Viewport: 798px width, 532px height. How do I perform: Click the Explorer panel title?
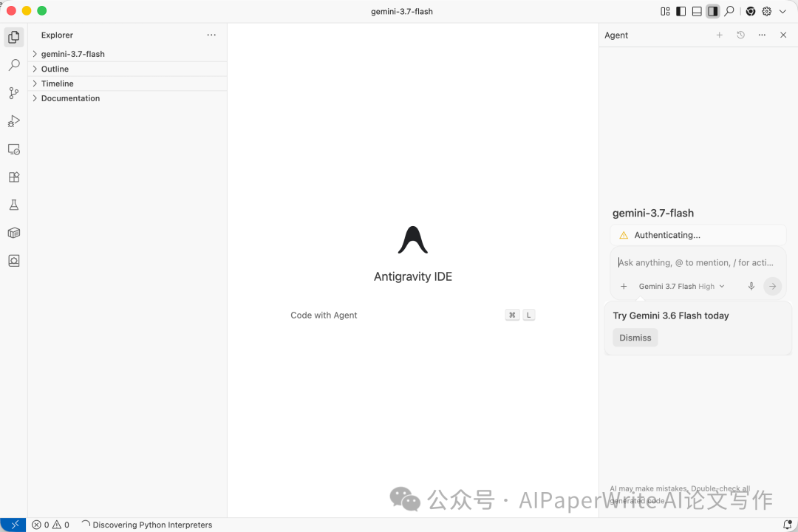[57, 35]
